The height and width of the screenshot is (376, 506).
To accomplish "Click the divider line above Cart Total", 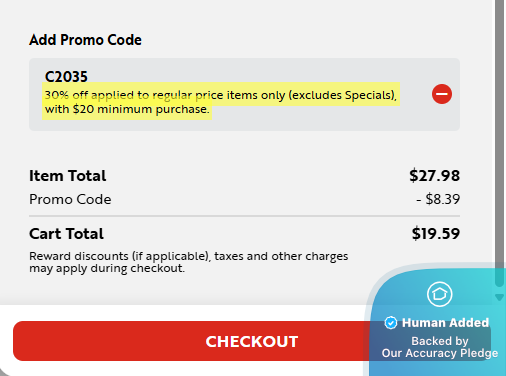I will [x=244, y=216].
